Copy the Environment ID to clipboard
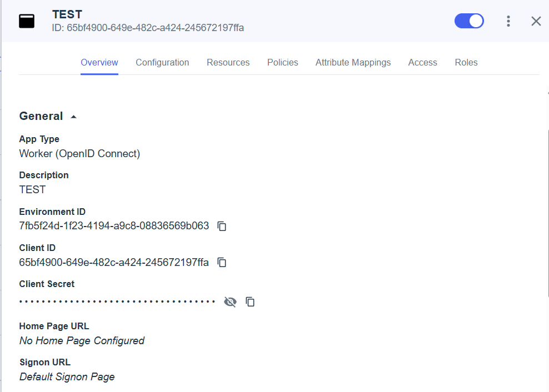The width and height of the screenshot is (549, 392). (x=222, y=226)
